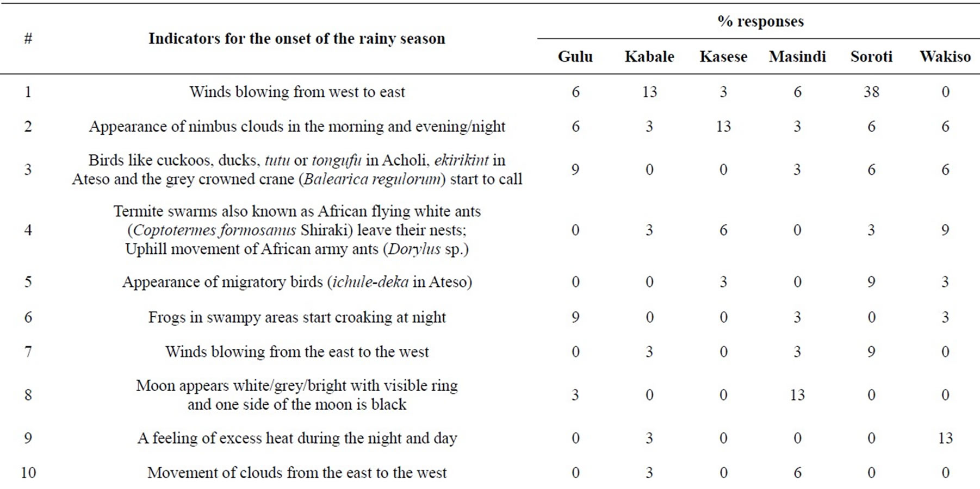Viewport: 980px width, 489px height.
Task: Click the '#' column header
Action: pyautogui.click(x=28, y=39)
